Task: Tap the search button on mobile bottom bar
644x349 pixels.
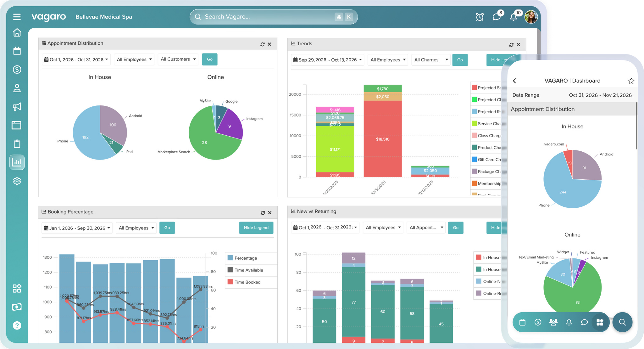Action: pyautogui.click(x=622, y=322)
